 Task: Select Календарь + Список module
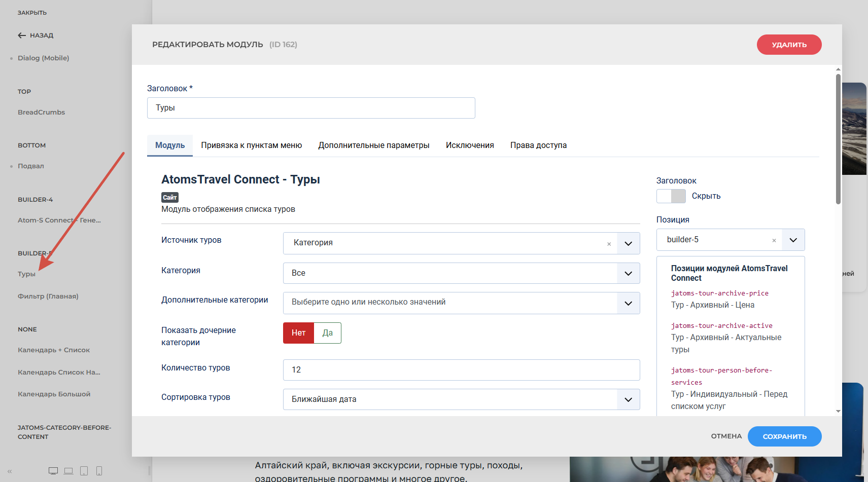(x=54, y=350)
